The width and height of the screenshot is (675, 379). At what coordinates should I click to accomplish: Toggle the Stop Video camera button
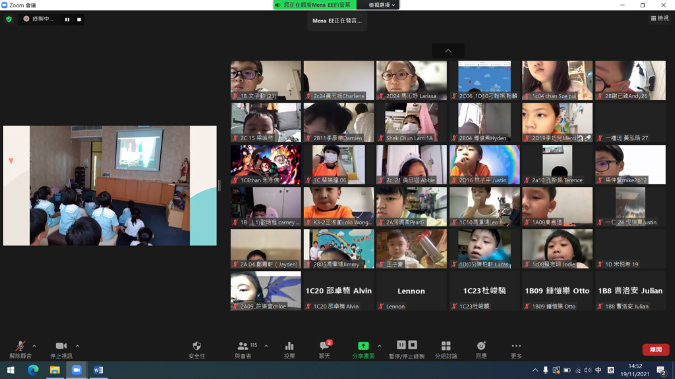pos(61,346)
